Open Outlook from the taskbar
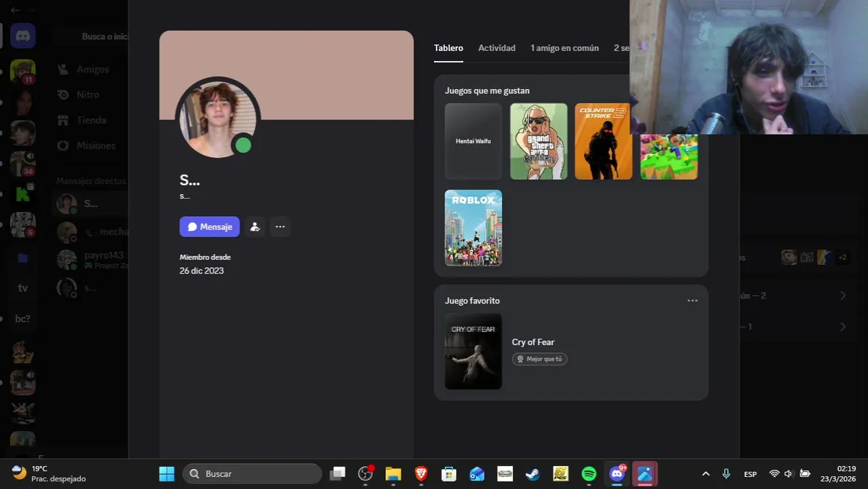 (477, 474)
